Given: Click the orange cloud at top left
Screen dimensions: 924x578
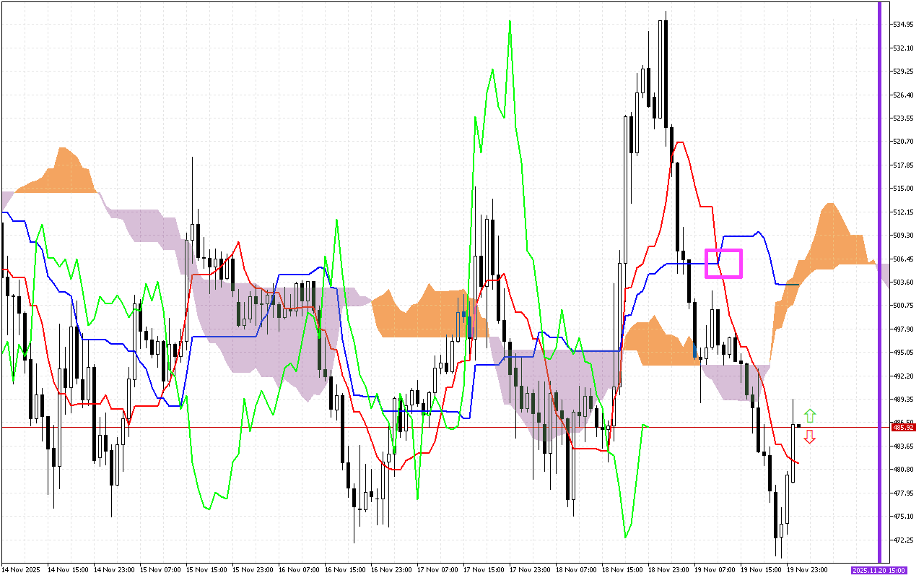Looking at the screenshot, I should point(69,173).
